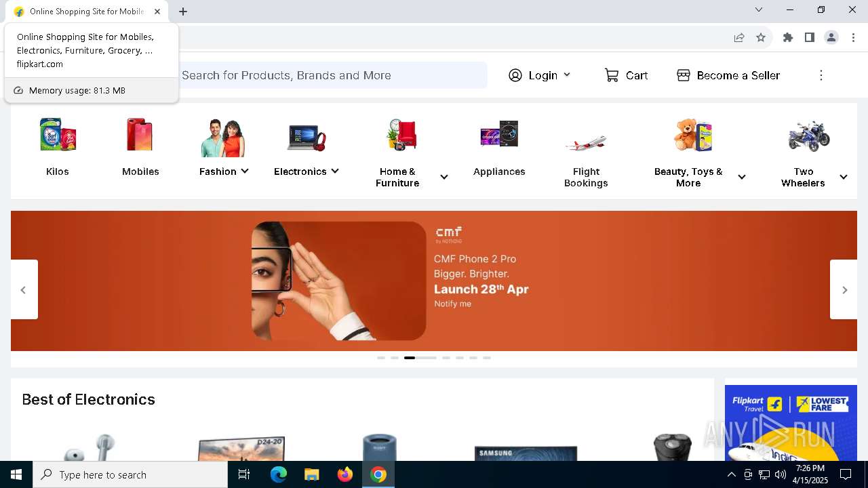
Task: Click the Cart shopping cart icon
Action: pos(612,75)
